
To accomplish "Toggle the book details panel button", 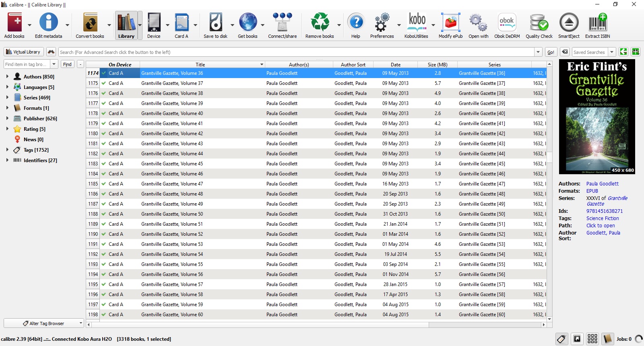I will coord(607,339).
